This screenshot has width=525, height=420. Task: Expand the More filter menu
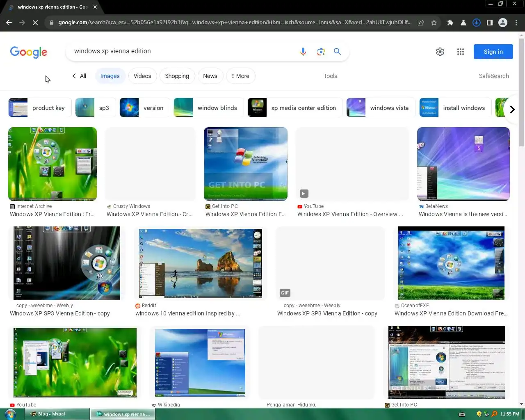241,76
